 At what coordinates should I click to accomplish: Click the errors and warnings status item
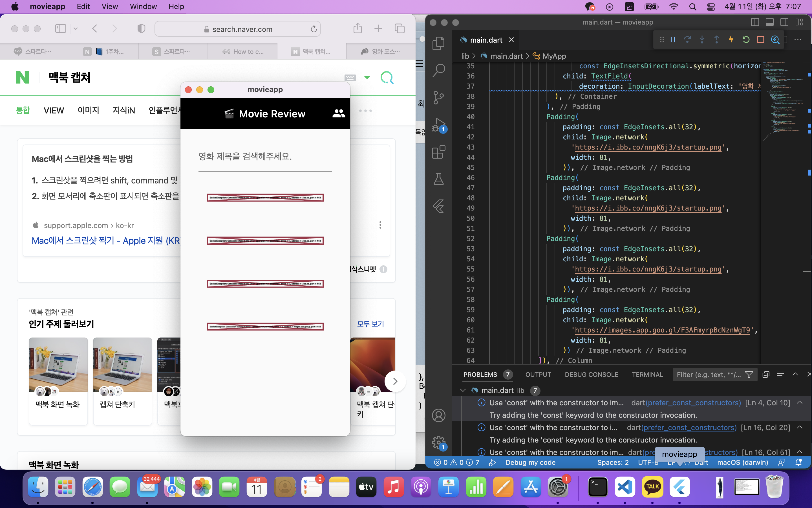(x=457, y=463)
